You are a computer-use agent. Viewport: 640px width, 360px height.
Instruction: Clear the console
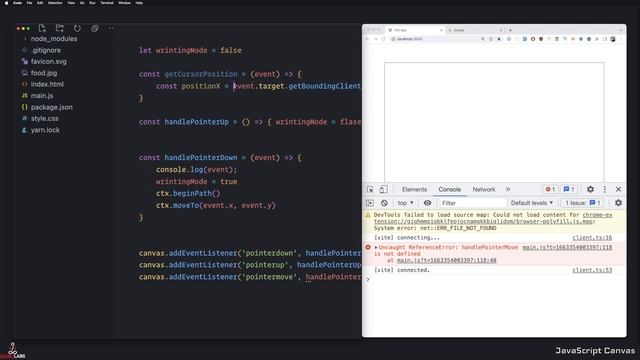[x=384, y=203]
